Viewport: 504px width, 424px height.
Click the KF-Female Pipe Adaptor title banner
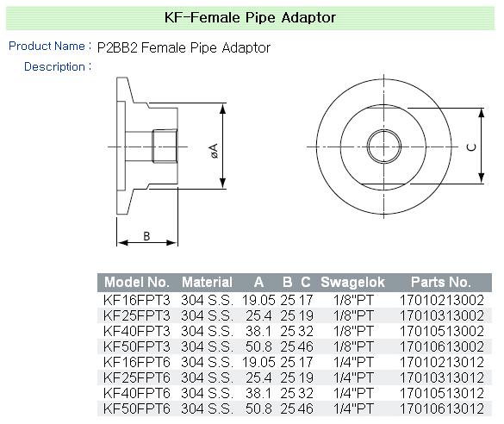pyautogui.click(x=250, y=18)
